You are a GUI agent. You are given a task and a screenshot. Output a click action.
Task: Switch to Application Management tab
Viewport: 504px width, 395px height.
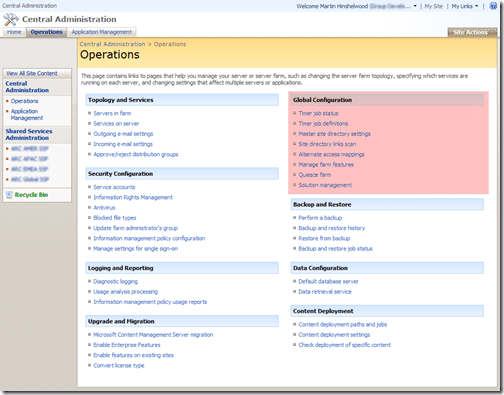tap(102, 32)
